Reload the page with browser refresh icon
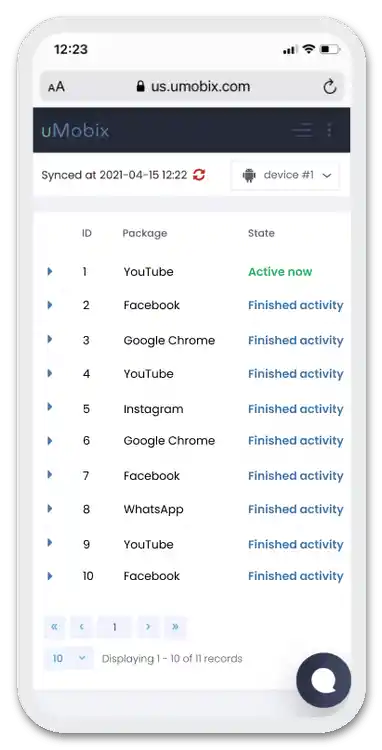This screenshot has height=750, width=382. (330, 87)
